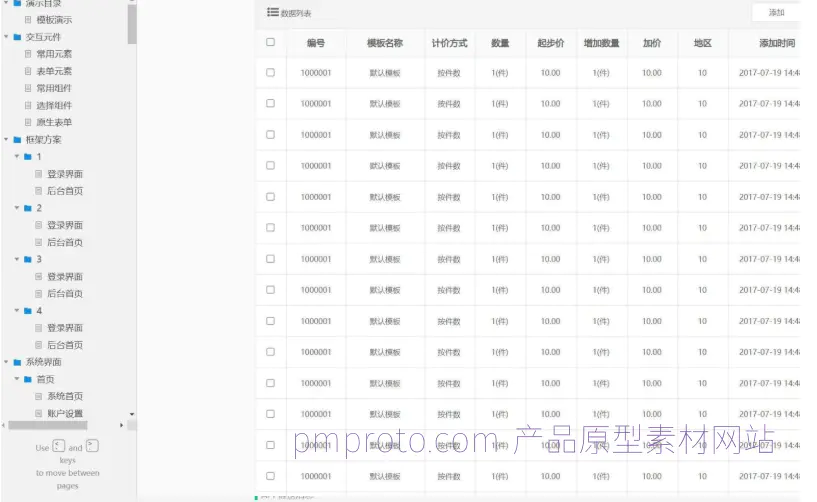
Task: Click the 添加 button
Action: click(x=776, y=13)
